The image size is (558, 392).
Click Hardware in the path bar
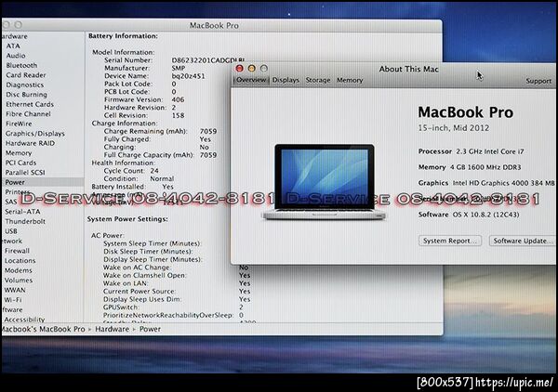pyautogui.click(x=112, y=329)
